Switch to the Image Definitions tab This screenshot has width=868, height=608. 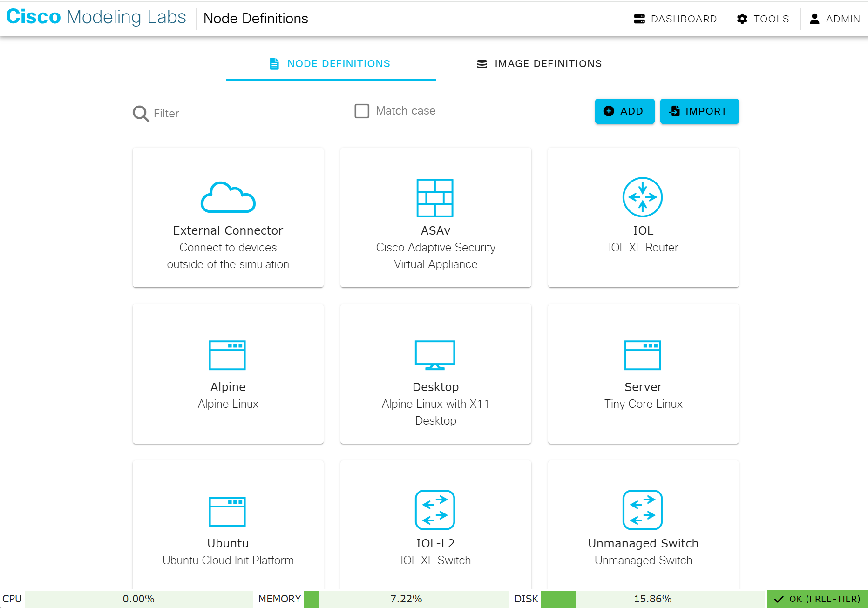point(539,64)
